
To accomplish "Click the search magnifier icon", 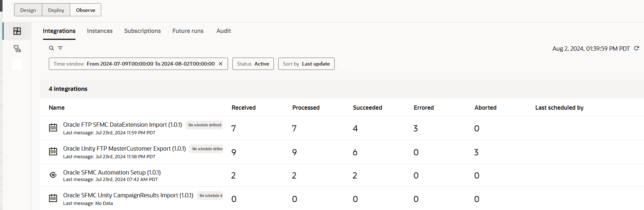I will coord(52,48).
